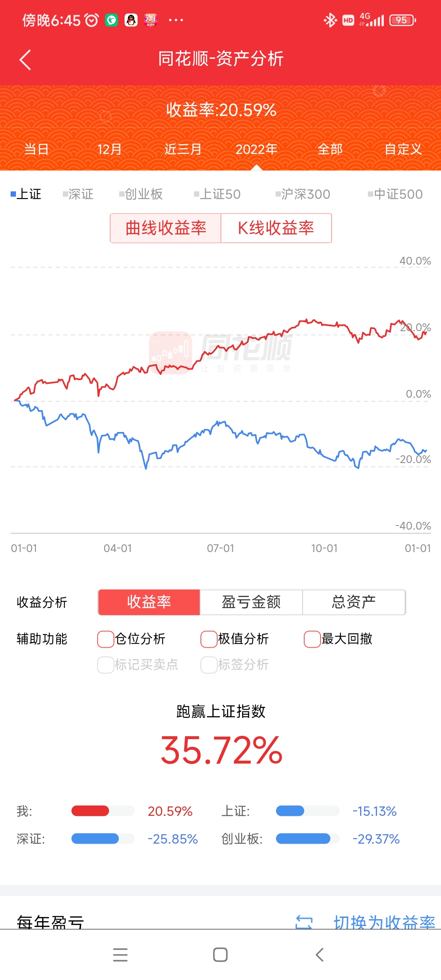This screenshot has width=441, height=980.
Task: Tap Android recent apps menu icon
Action: [120, 955]
